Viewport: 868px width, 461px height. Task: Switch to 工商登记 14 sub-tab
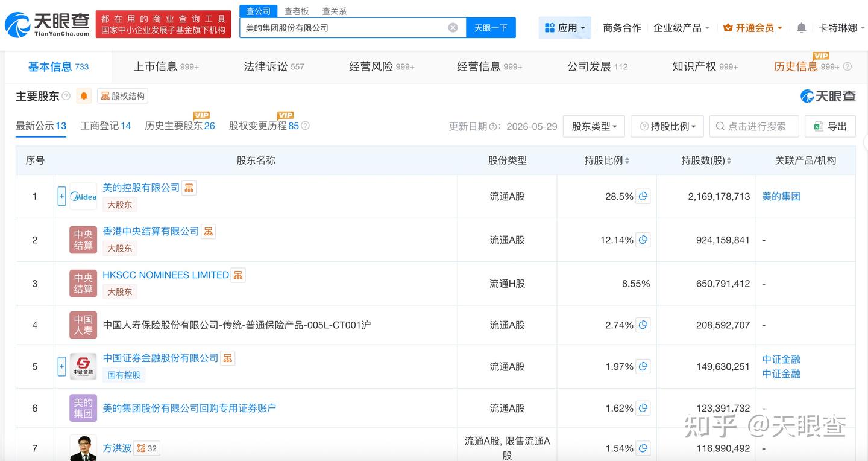106,126
